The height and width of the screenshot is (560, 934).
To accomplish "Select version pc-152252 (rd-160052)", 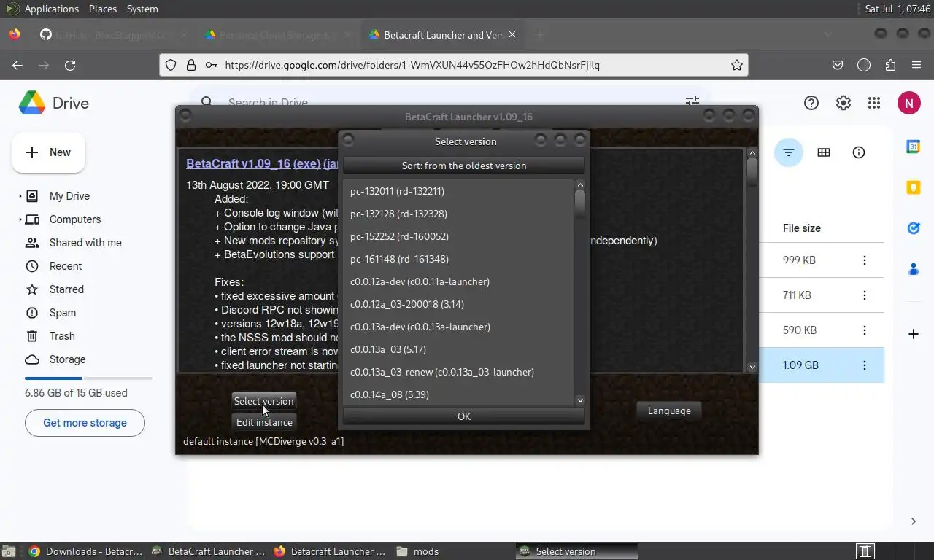I will pyautogui.click(x=458, y=236).
